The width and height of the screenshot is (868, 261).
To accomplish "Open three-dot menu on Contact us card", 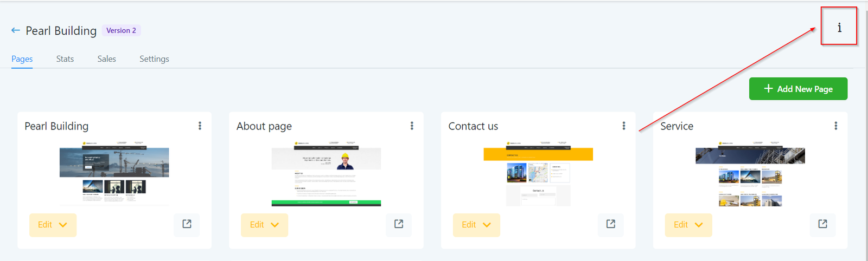I will tap(624, 126).
